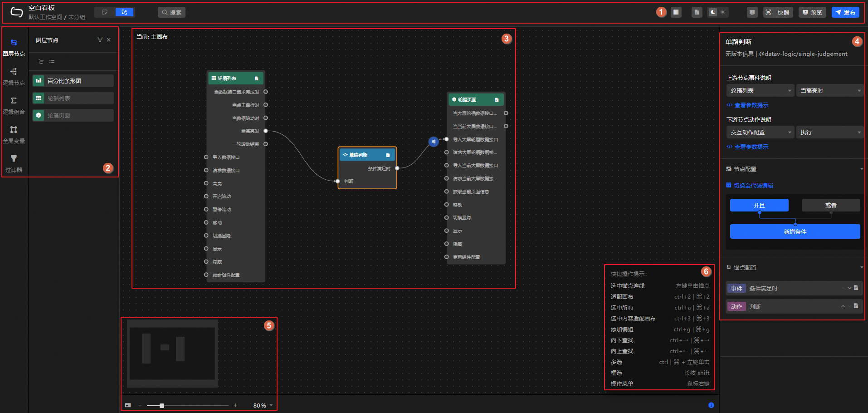The image size is (868, 413).
Task: Click the 发布 publish button
Action: (x=845, y=12)
